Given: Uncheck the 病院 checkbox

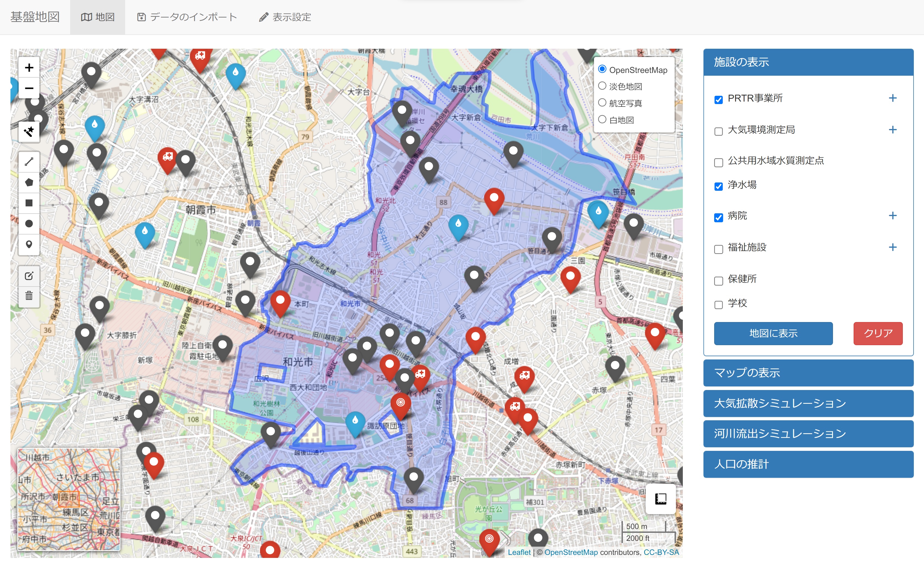Looking at the screenshot, I should click(718, 217).
